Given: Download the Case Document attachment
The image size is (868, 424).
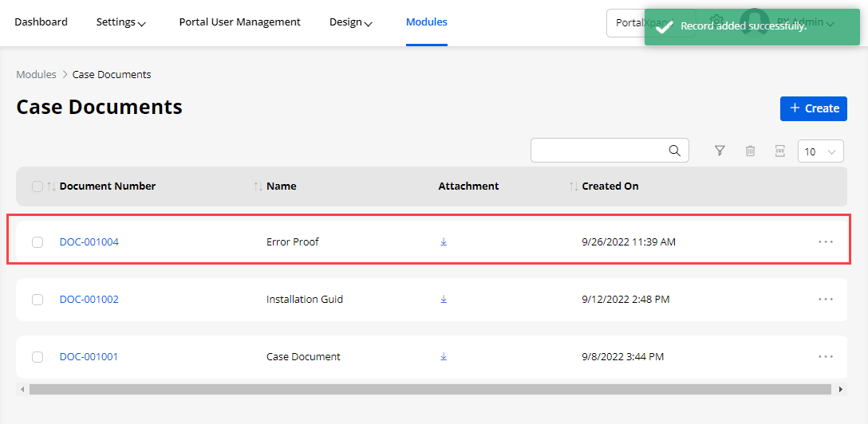Looking at the screenshot, I should [x=444, y=356].
